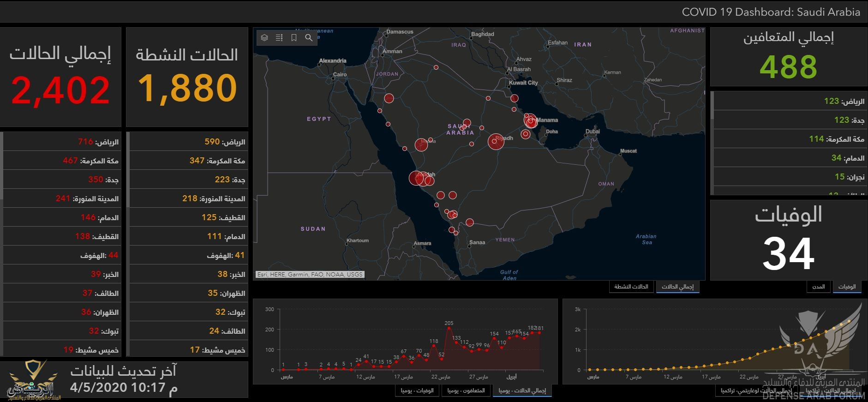Select active cases row القطيف: 125
The image size is (868, 402).
(188, 217)
